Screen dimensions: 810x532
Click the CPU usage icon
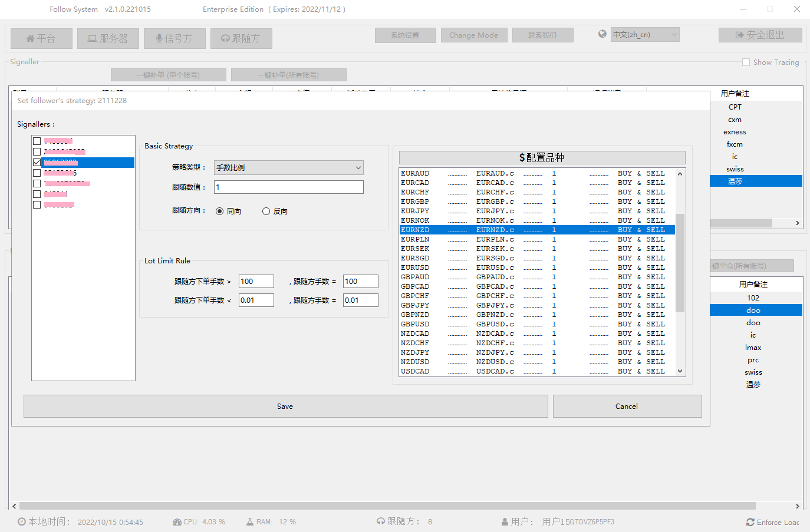[x=177, y=522]
